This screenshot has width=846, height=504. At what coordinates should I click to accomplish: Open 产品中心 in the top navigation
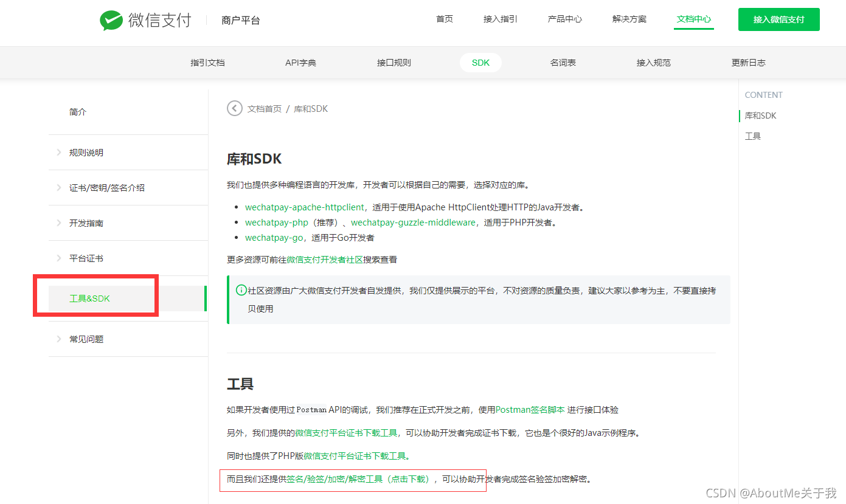(565, 19)
